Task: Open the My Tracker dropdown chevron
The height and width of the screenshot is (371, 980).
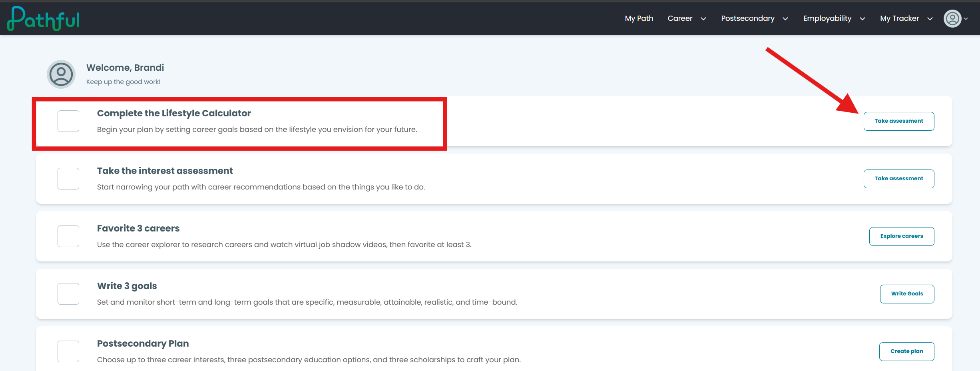Action: (930, 19)
